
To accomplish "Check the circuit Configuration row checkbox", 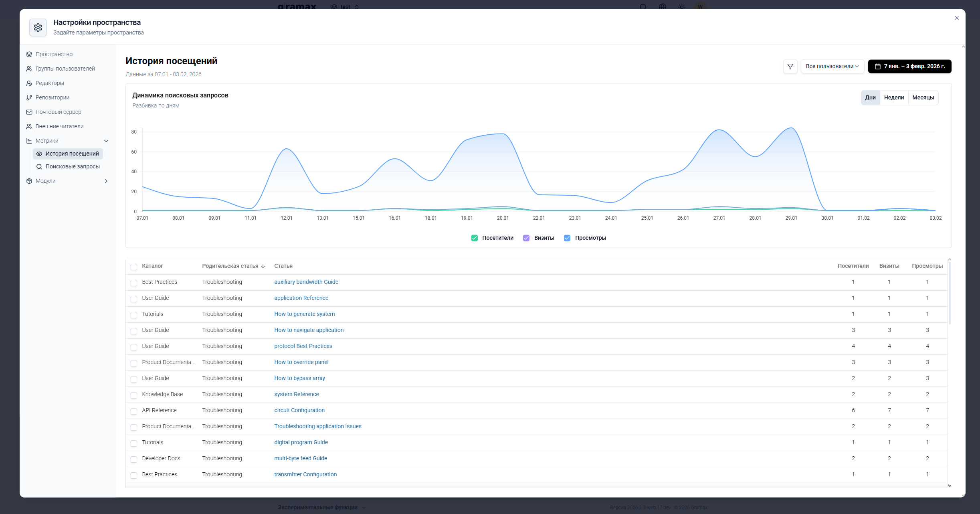I will point(134,411).
